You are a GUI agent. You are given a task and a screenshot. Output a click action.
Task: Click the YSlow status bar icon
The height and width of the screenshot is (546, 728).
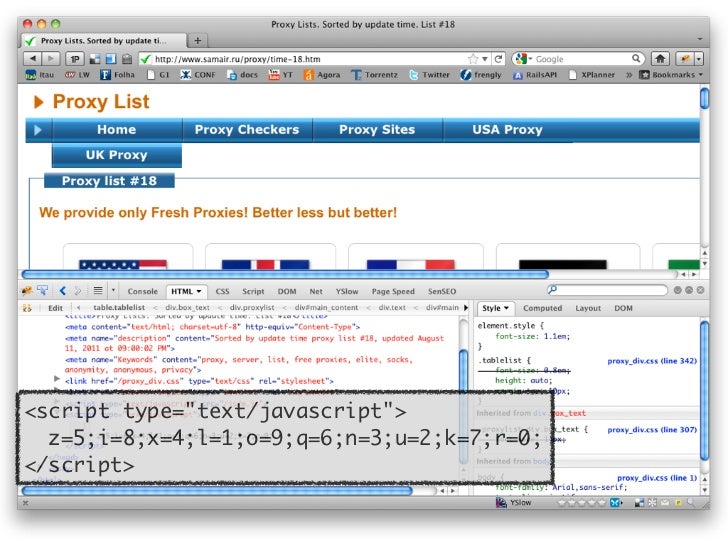click(x=501, y=502)
